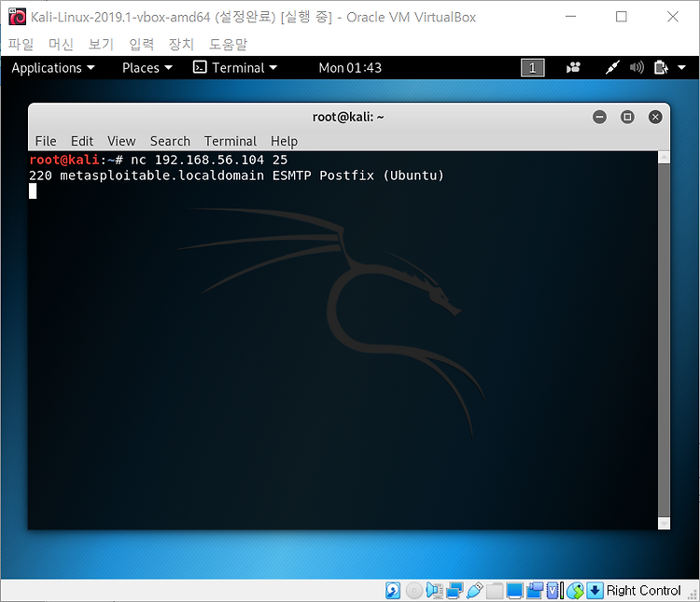700x602 pixels.
Task: Open the clock showing Mon 01:43
Action: pos(350,68)
